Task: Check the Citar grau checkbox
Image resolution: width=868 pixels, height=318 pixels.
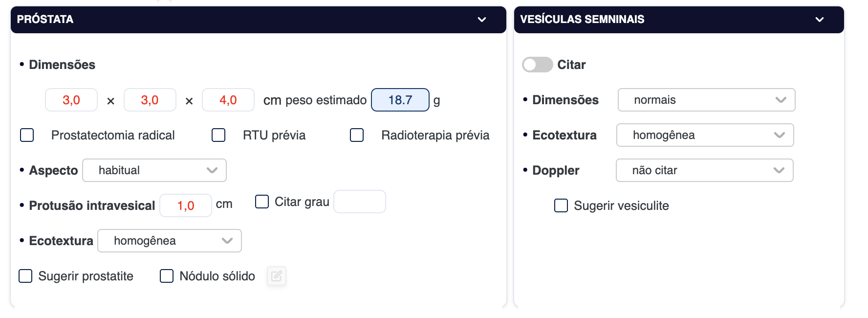Action: point(262,202)
